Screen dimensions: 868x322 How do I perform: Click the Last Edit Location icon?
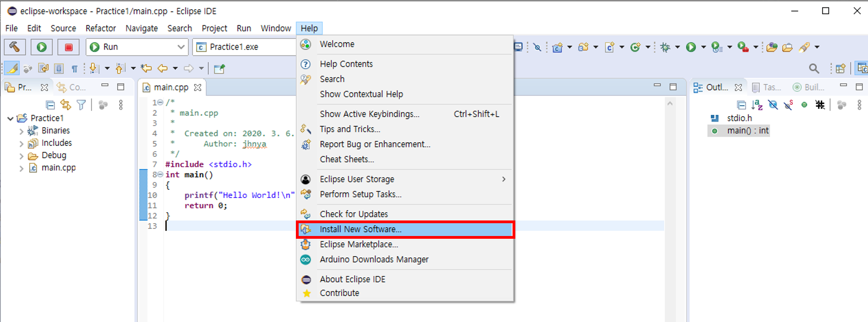pos(147,69)
